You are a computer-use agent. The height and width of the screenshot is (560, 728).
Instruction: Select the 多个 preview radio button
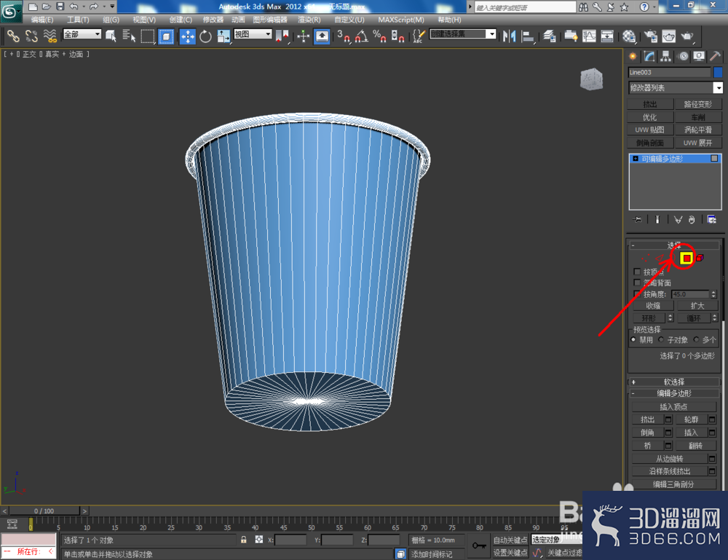pyautogui.click(x=696, y=339)
